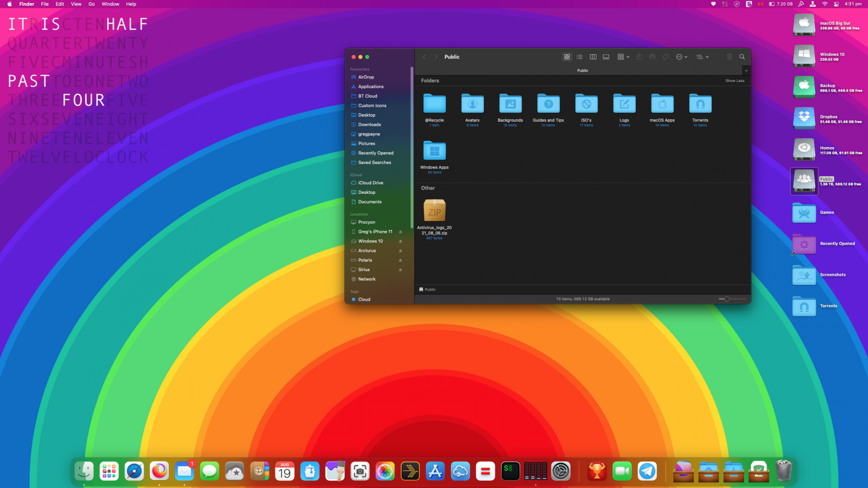Add a new tab with plus button
Screen dimensions: 868x488
[x=746, y=70]
